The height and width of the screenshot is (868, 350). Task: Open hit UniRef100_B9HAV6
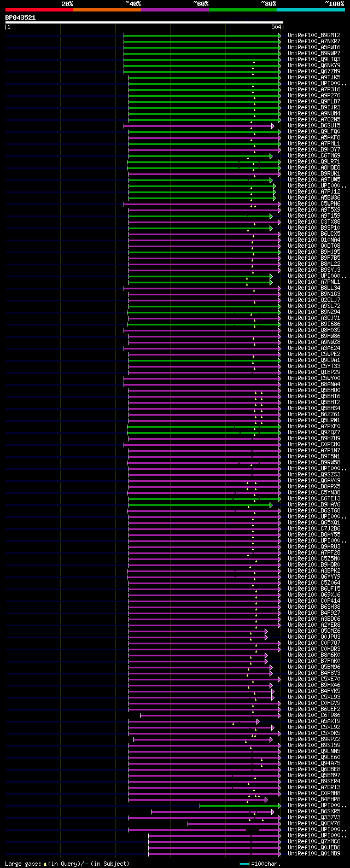tap(314, 504)
